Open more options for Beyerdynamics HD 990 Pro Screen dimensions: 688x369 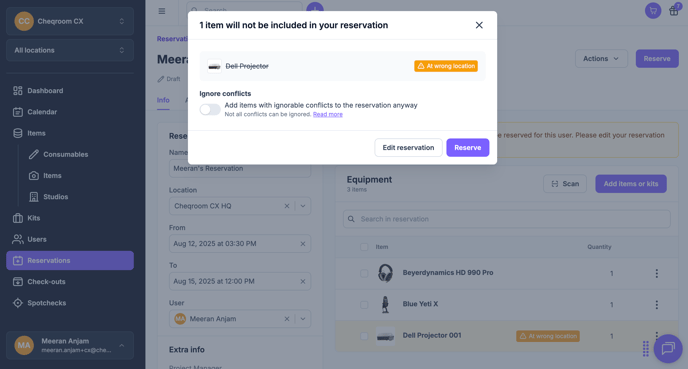tap(656, 273)
